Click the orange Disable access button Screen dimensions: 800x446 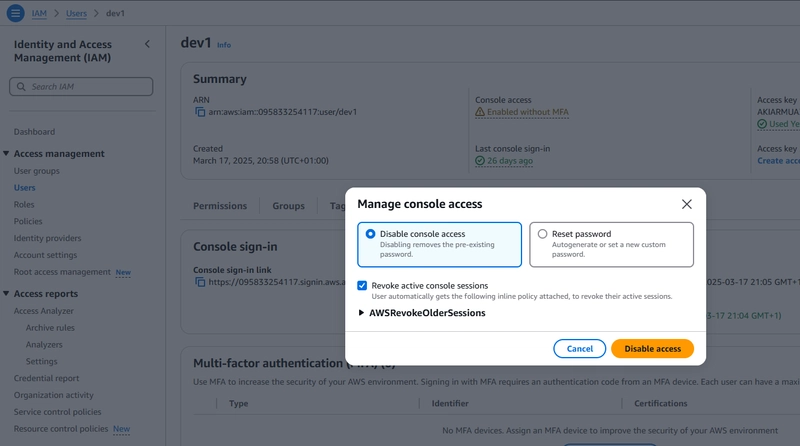653,349
